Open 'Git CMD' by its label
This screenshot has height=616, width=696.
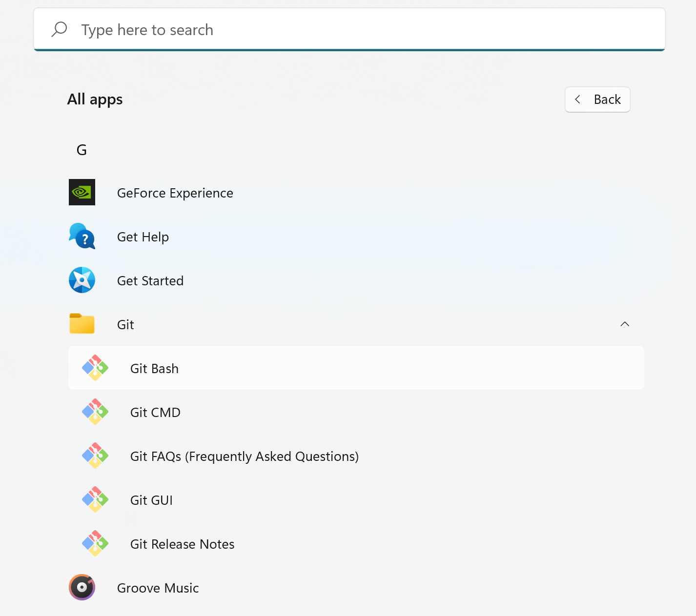(155, 413)
